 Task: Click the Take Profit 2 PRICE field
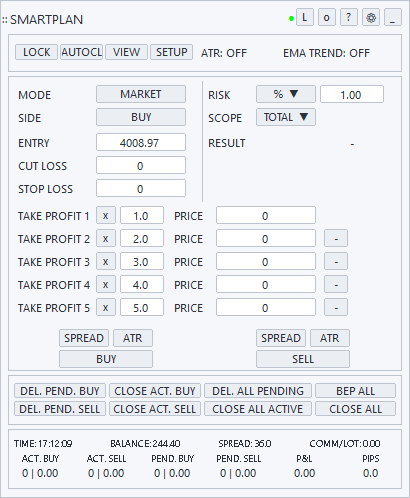(266, 238)
